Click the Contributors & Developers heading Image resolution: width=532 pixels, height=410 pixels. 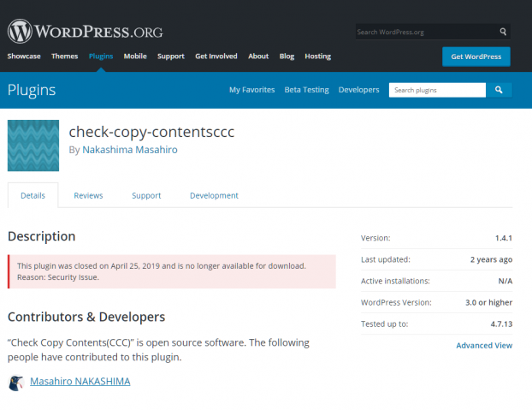tap(86, 317)
